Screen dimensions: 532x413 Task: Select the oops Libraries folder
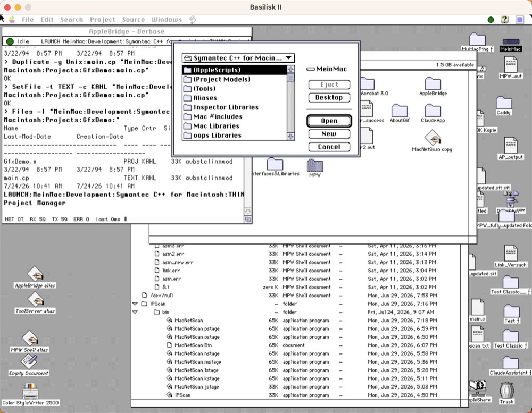tap(235, 136)
